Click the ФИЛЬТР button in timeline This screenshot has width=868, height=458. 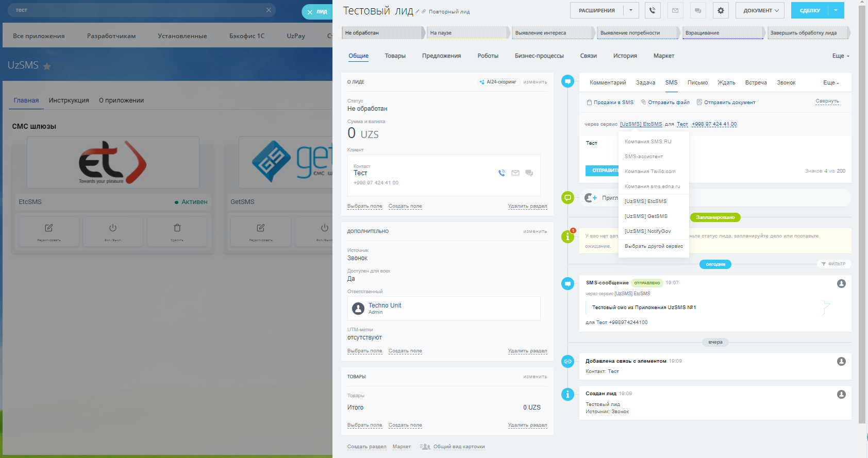[x=833, y=264]
